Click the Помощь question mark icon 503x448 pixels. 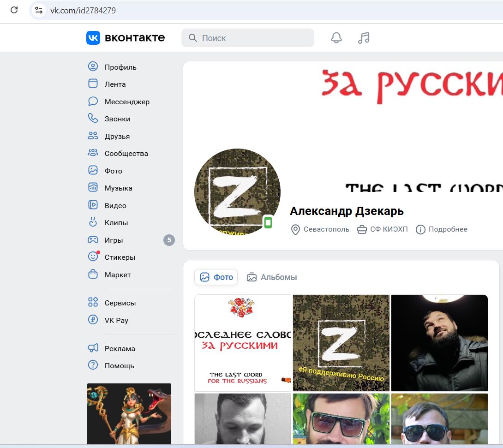pos(93,365)
